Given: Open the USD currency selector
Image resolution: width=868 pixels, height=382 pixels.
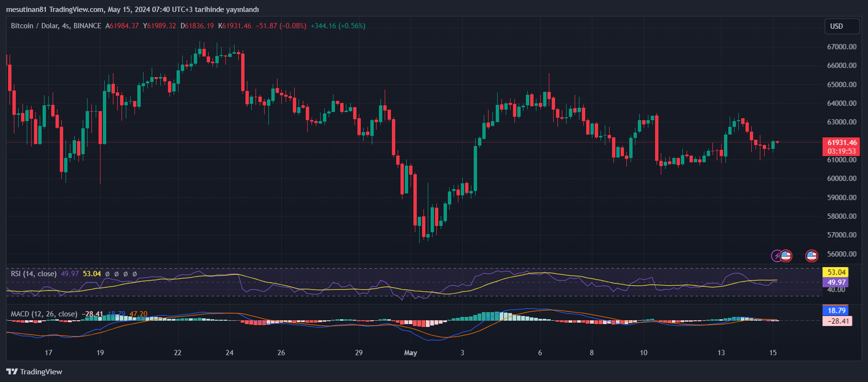Looking at the screenshot, I should click(842, 26).
